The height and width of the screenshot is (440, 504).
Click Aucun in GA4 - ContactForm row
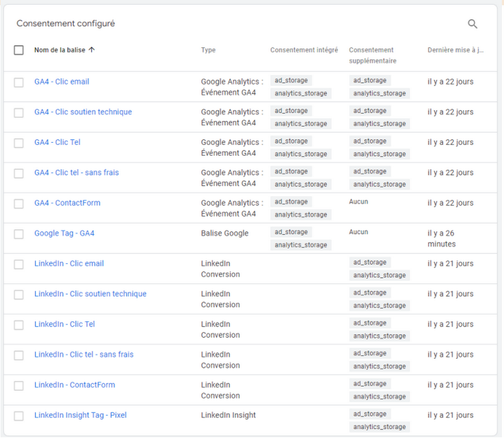358,202
